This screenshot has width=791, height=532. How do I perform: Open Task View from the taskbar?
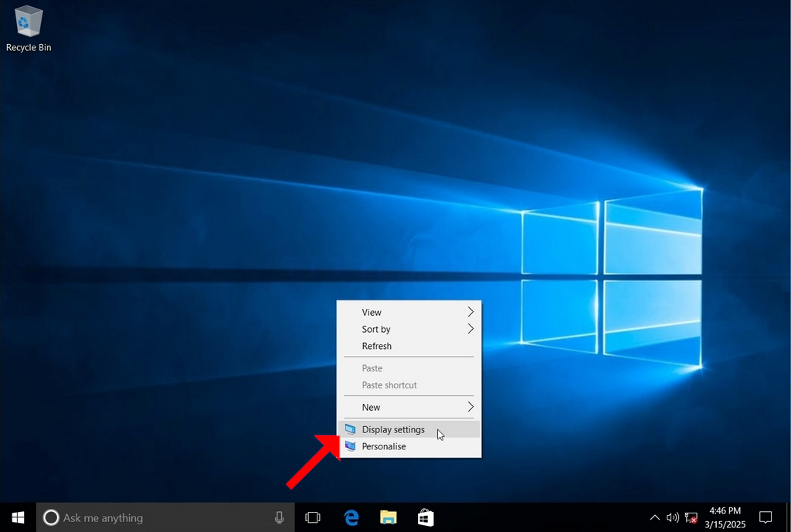tap(313, 518)
